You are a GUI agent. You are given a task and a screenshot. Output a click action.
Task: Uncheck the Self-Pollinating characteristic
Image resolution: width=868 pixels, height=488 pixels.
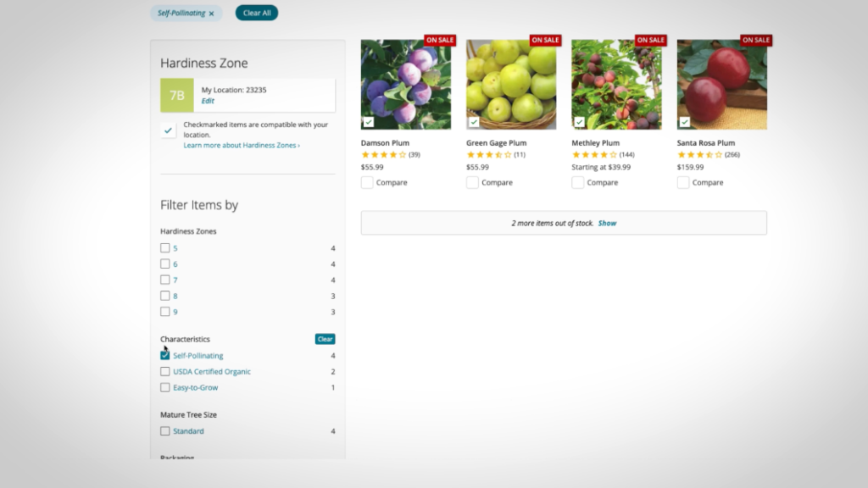(165, 355)
